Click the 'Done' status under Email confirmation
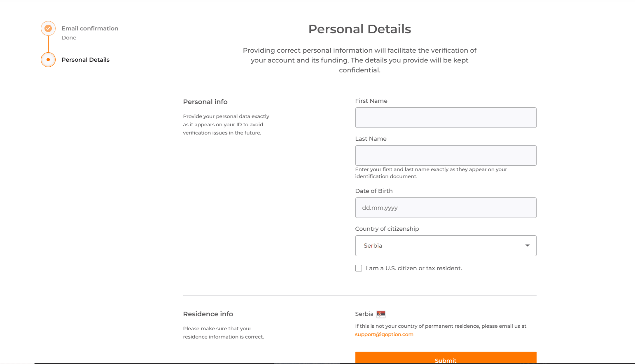This screenshot has width=635, height=364. point(69,37)
